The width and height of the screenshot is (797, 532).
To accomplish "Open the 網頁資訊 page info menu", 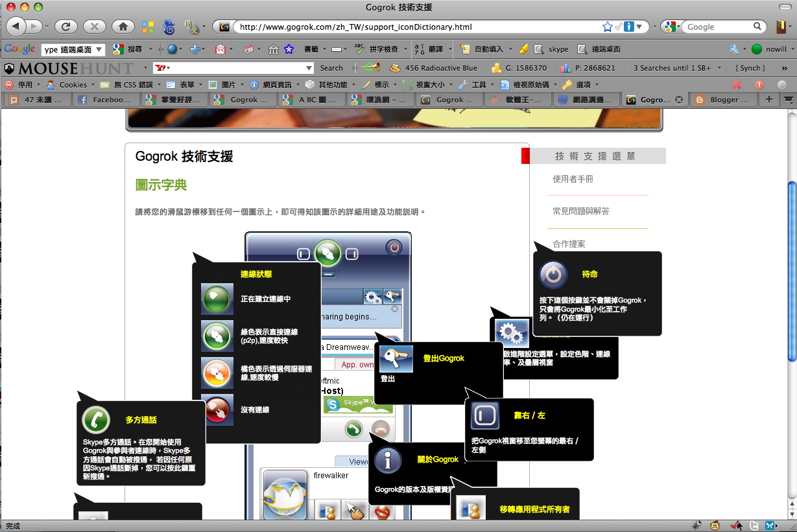I will click(276, 85).
